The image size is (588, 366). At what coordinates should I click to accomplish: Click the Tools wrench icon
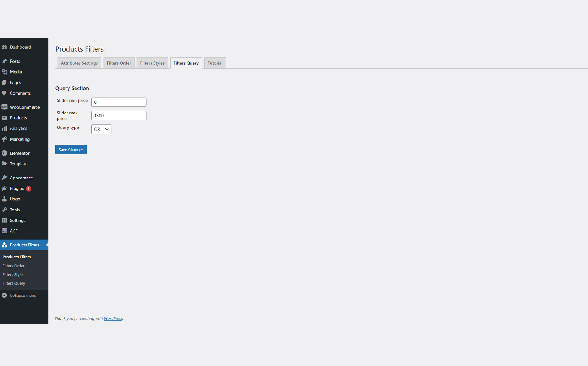point(4,210)
